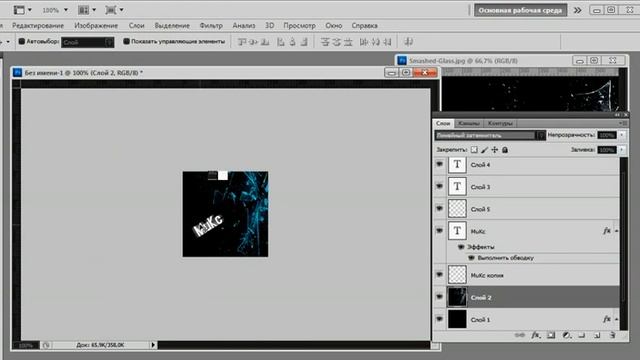Open the Layers panel options menu
Viewport: 640px width, 360px height.
pos(622,123)
